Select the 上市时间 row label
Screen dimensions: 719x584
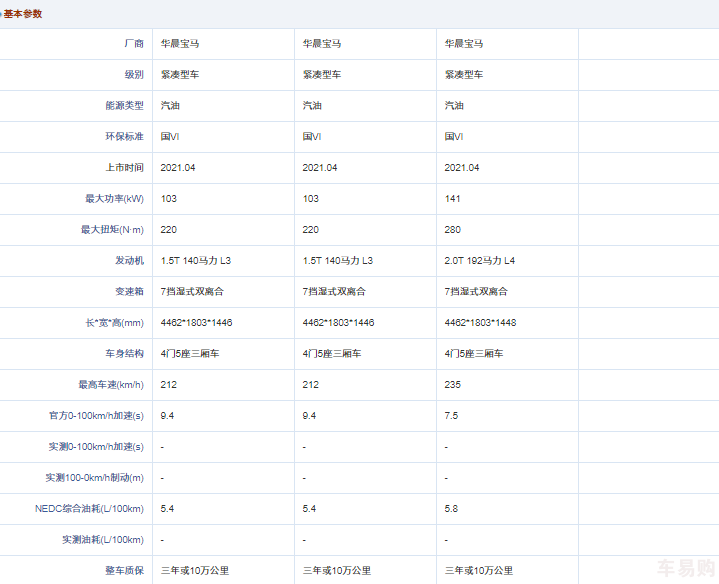(x=124, y=167)
